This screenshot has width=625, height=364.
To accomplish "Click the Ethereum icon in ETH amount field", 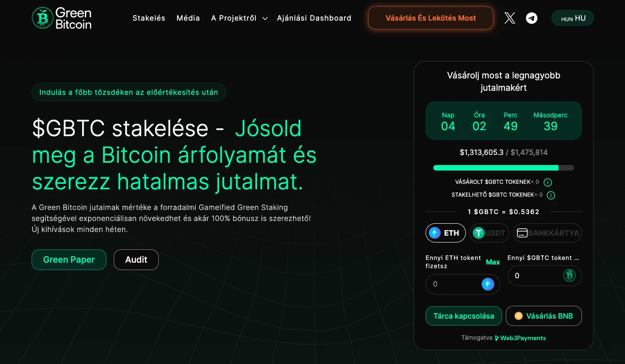I will point(487,284).
